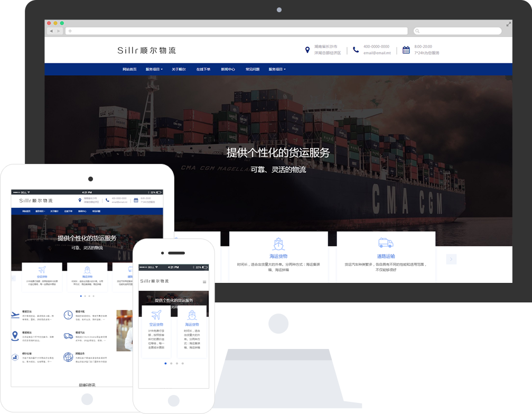The width and height of the screenshot is (532, 414).
Task: Click the 400-0000-0000 number in the desktop header
Action: coord(376,47)
